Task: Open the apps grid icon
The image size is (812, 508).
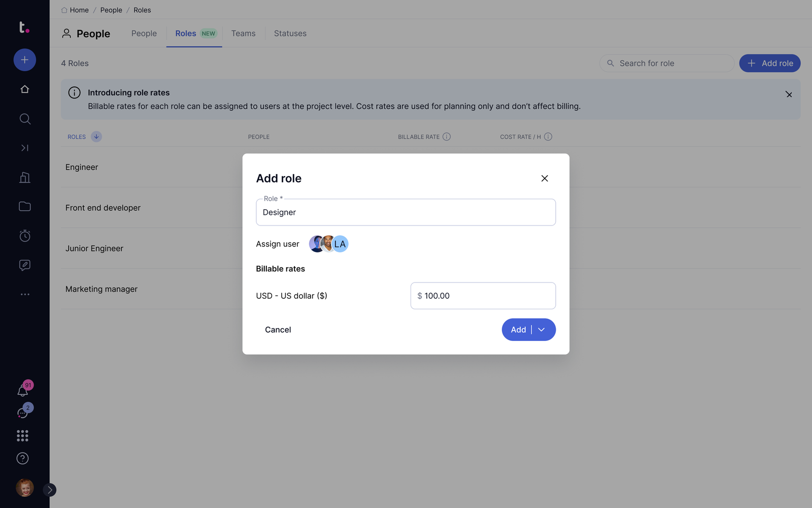Action: (22, 435)
